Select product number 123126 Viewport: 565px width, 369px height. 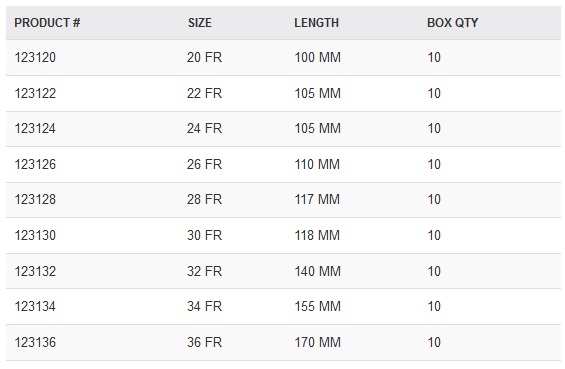tap(35, 164)
